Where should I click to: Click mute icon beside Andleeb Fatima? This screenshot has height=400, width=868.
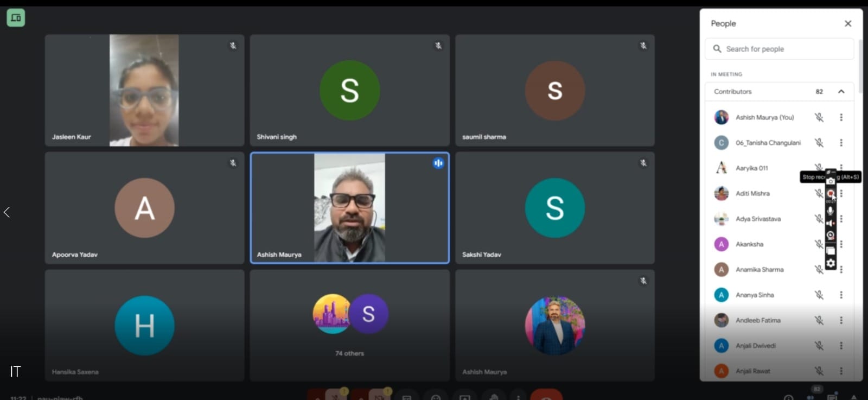[819, 320]
